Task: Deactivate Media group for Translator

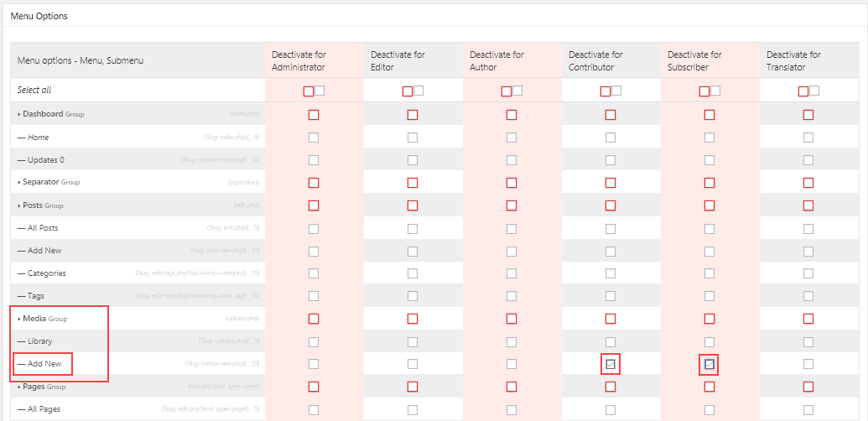Action: pyautogui.click(x=808, y=319)
